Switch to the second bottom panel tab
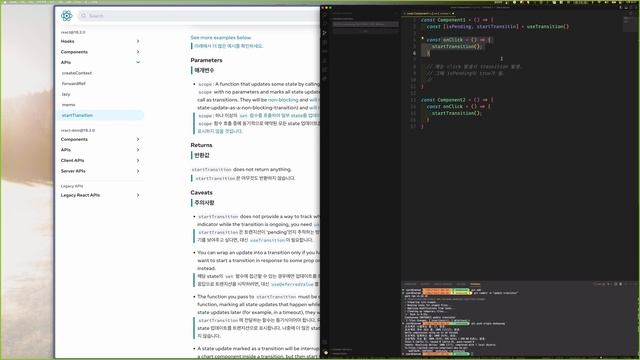Screen dimensions: 640x360 pos(425,284)
